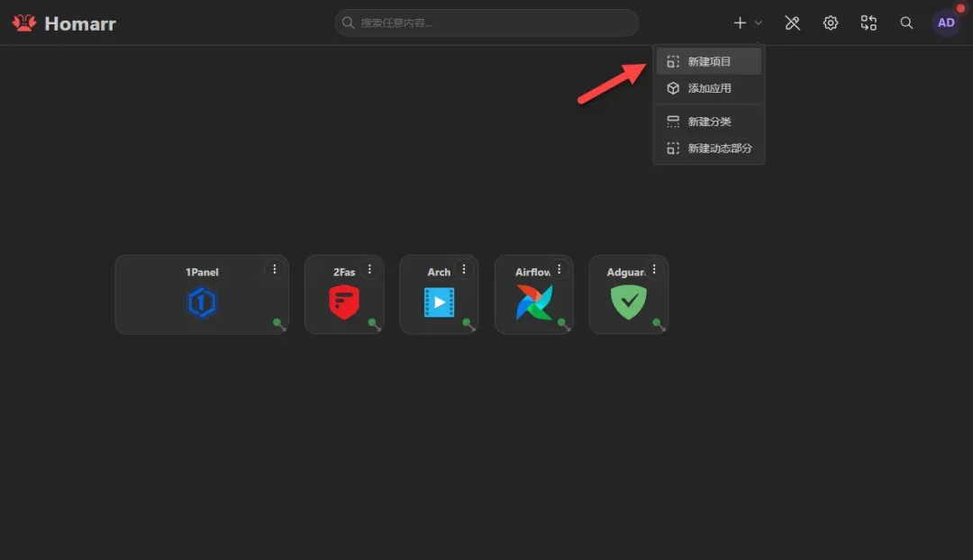Click the Homarr logo in header
973x560 pixels.
(x=64, y=23)
